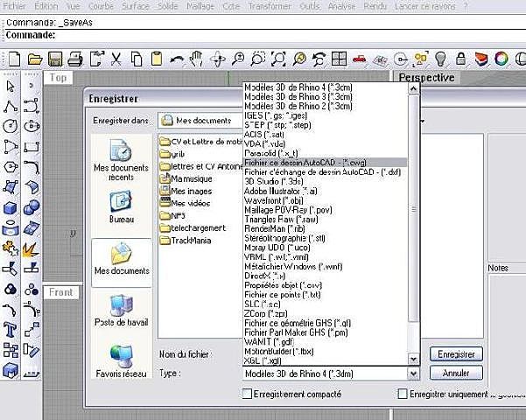526x420 pixels.
Task: Choose Adobe Illustrator (*.ai) format
Action: click(x=325, y=192)
